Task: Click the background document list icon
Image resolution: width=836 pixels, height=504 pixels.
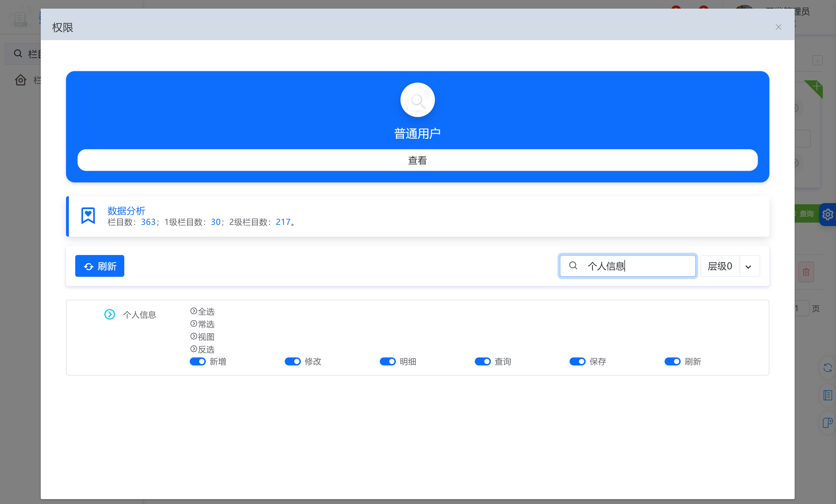Action: pos(828,395)
